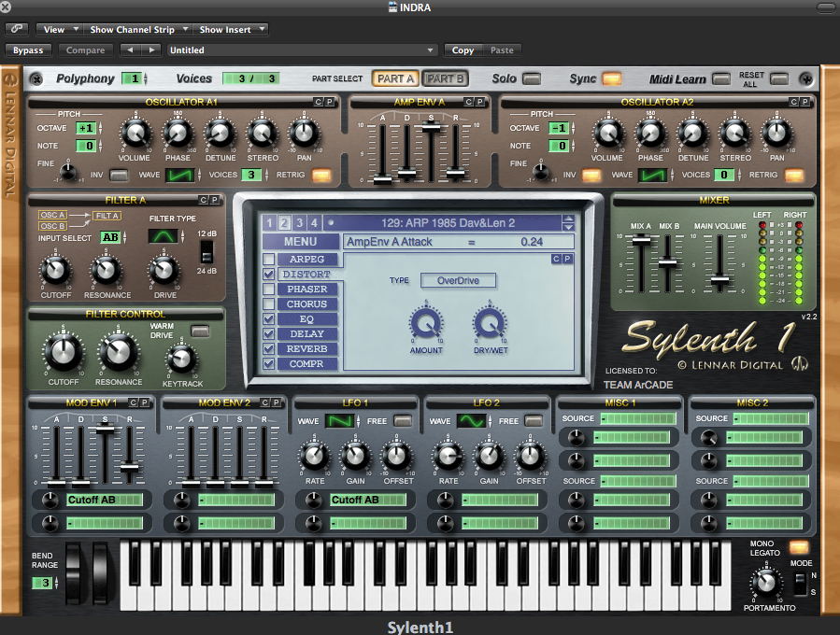Click the Compare button
The width and height of the screenshot is (840, 635).
85,50
